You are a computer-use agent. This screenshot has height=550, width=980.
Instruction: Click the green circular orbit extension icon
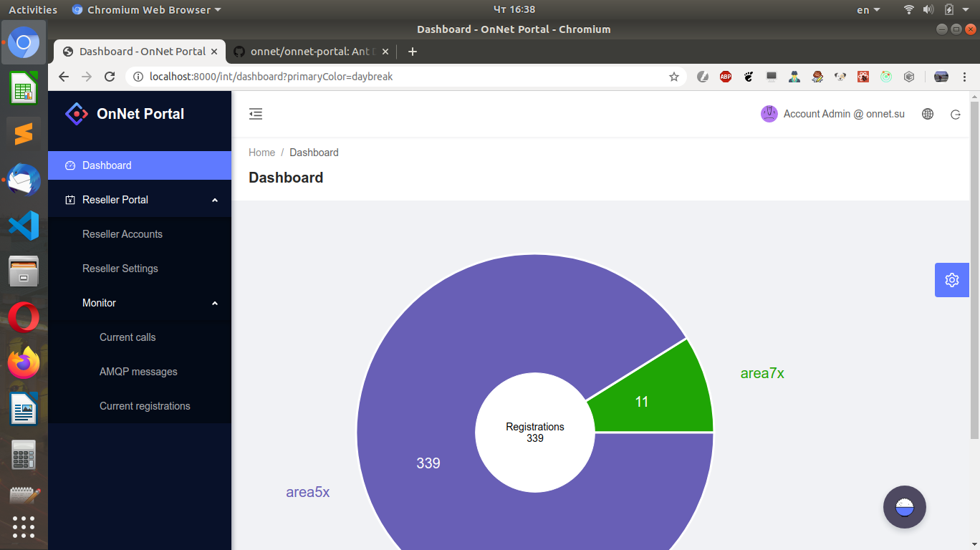(886, 77)
